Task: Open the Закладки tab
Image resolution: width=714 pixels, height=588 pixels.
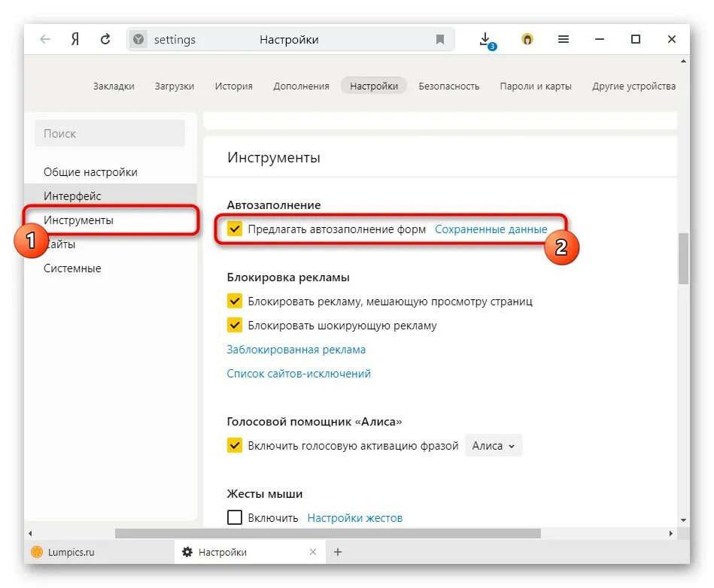Action: tap(114, 86)
